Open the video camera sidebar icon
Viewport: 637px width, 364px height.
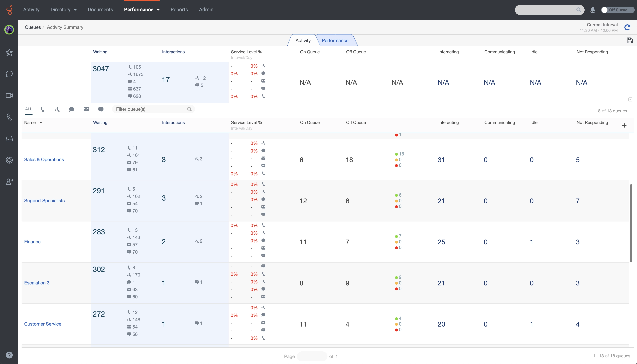[x=9, y=95]
